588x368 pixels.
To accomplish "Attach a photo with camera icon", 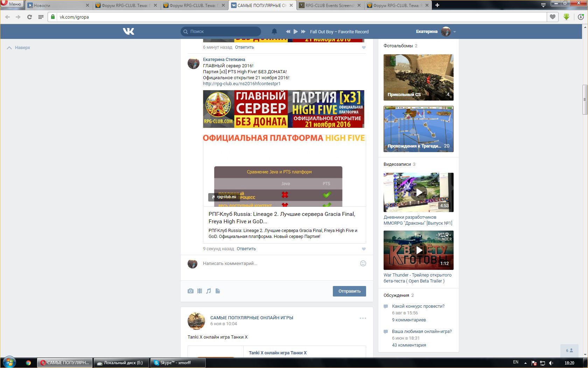I will [190, 291].
